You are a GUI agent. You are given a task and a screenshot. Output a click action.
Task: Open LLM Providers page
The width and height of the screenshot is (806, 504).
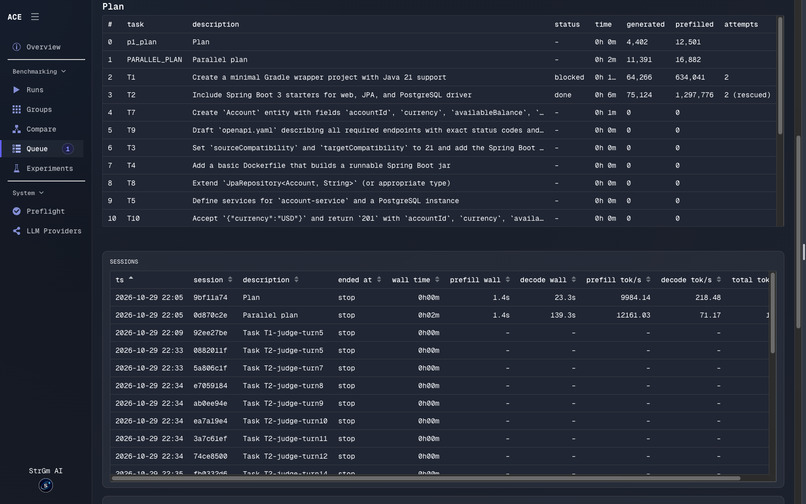click(53, 231)
